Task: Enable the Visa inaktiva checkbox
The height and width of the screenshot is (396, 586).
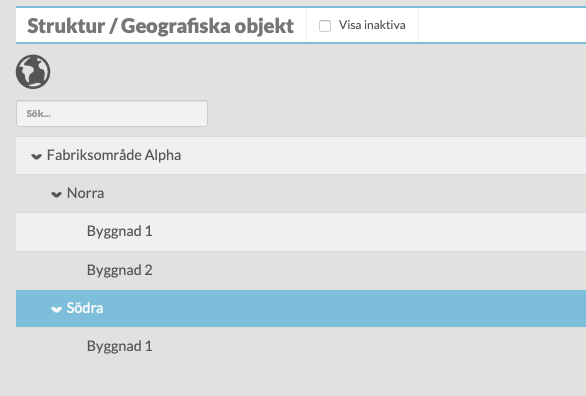Action: click(325, 26)
